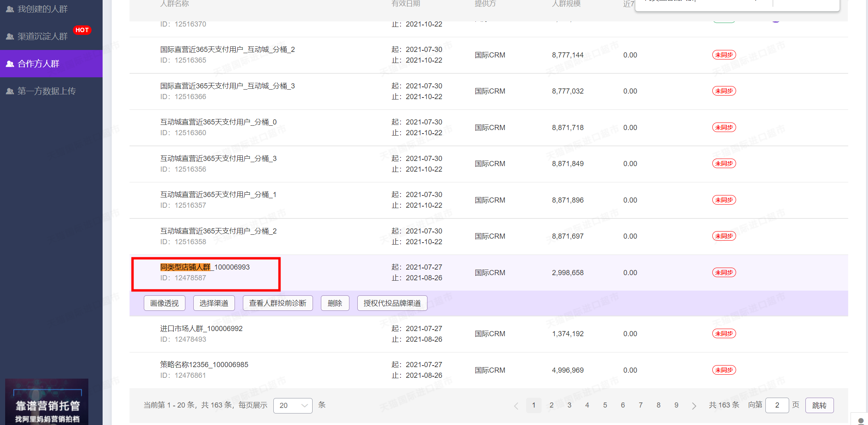The width and height of the screenshot is (868, 425).
Task: Select row 互动城直营近365天支付用户_分桶_0
Action: tap(488, 128)
